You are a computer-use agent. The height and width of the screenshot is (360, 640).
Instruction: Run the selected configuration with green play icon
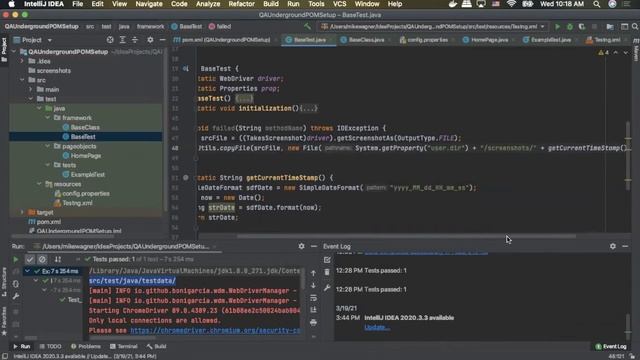click(x=557, y=27)
